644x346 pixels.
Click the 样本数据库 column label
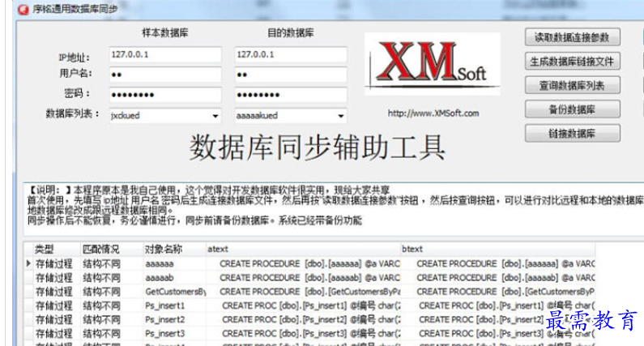(x=165, y=33)
